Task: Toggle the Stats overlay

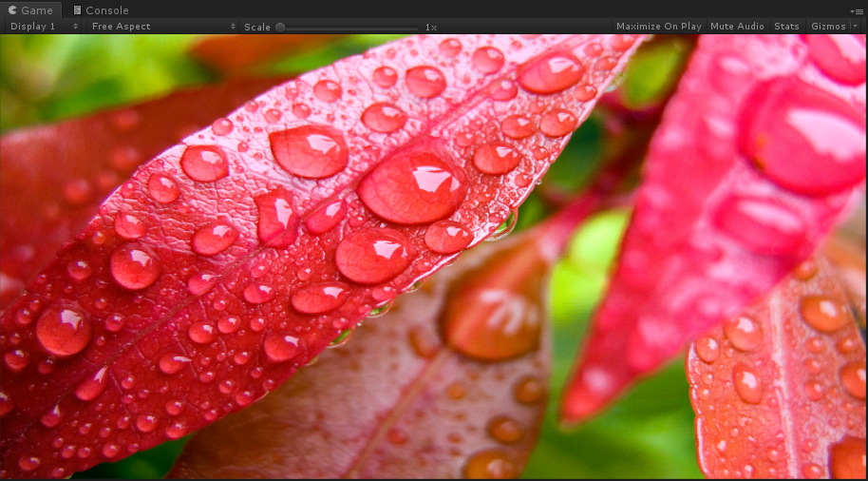Action: click(786, 26)
